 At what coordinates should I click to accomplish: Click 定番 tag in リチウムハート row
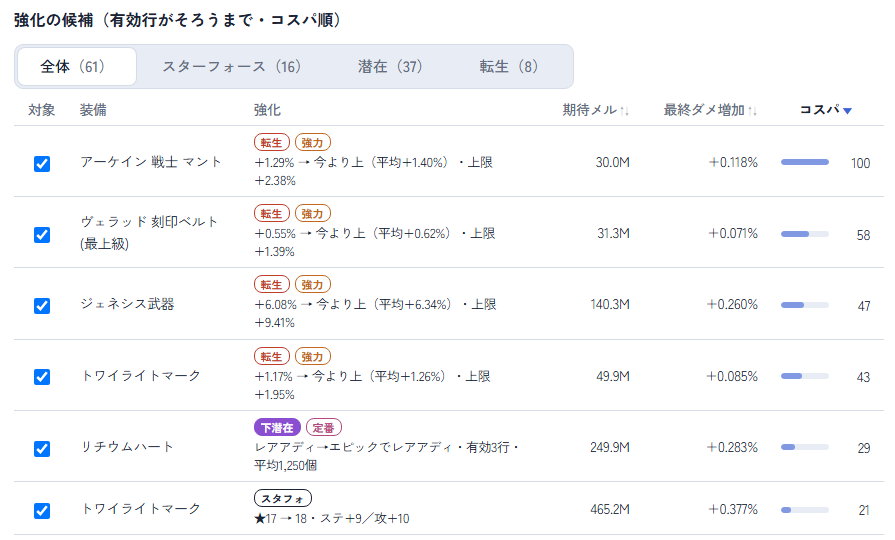[324, 428]
